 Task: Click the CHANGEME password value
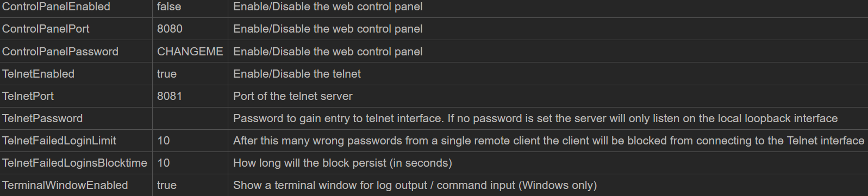pos(190,52)
